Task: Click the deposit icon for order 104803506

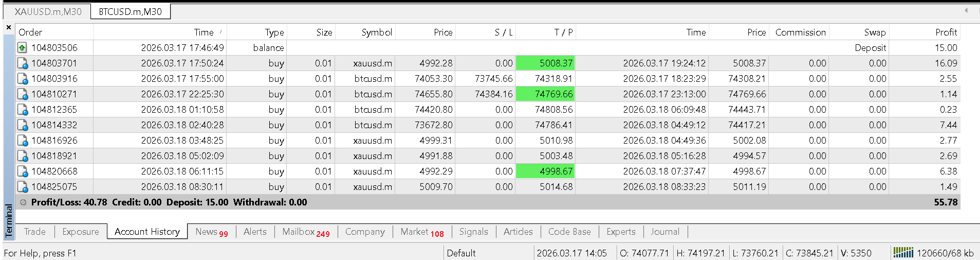Action: [x=22, y=48]
